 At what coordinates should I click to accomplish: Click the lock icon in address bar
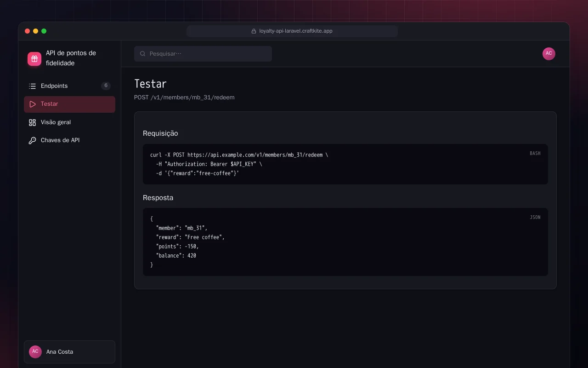pos(254,31)
